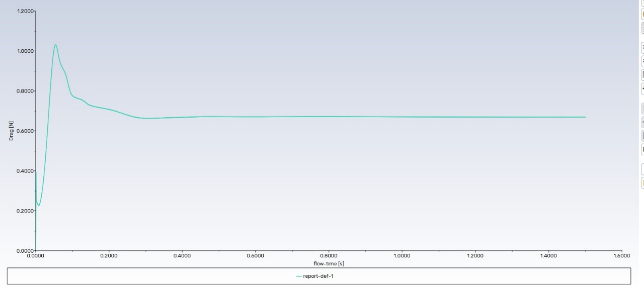Click the 0.8000 label on Drag axis

click(25, 91)
